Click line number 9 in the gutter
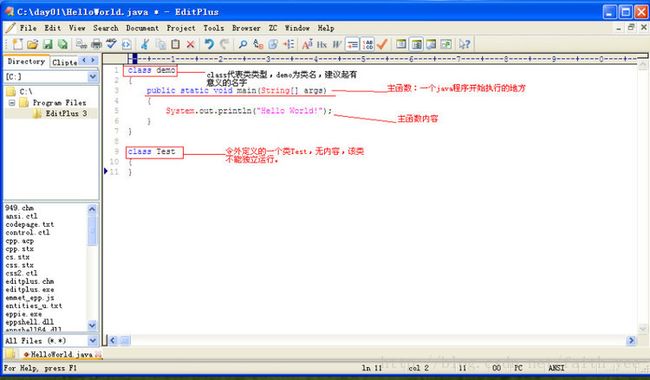 pyautogui.click(x=116, y=152)
